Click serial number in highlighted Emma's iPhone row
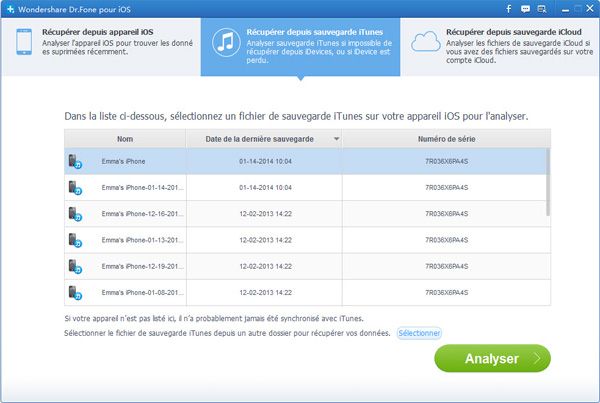Viewport: 600px width, 403px height. tap(447, 162)
